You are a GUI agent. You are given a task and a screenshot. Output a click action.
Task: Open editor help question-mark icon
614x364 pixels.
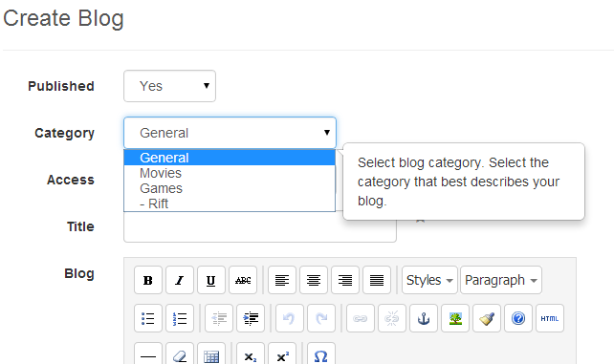(518, 318)
